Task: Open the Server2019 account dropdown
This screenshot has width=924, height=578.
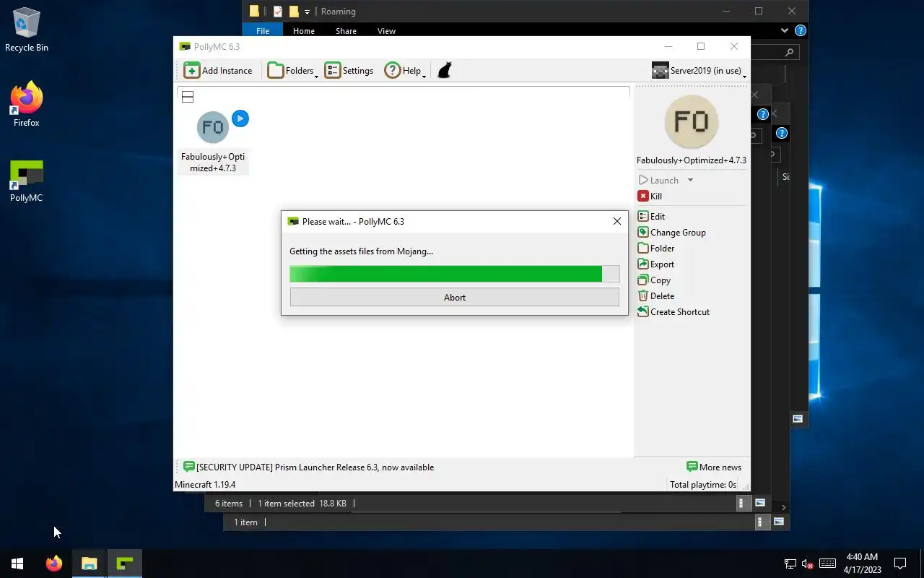Action: pyautogui.click(x=699, y=70)
